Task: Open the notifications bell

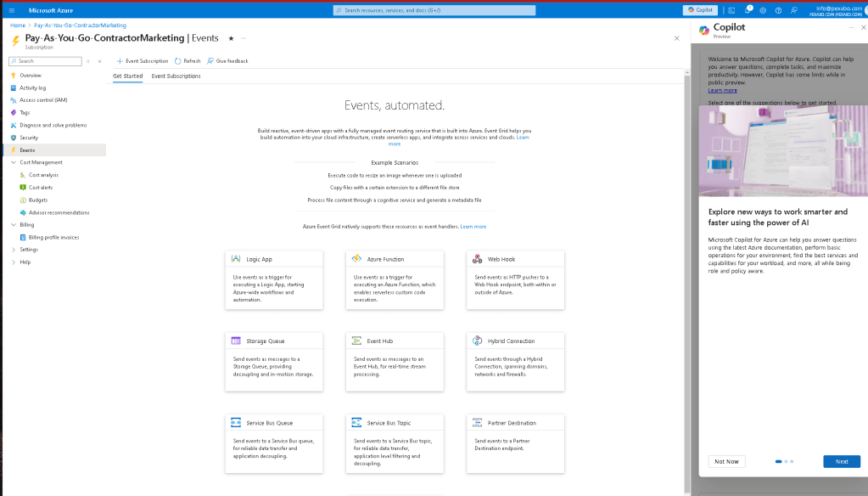Action: pyautogui.click(x=748, y=10)
